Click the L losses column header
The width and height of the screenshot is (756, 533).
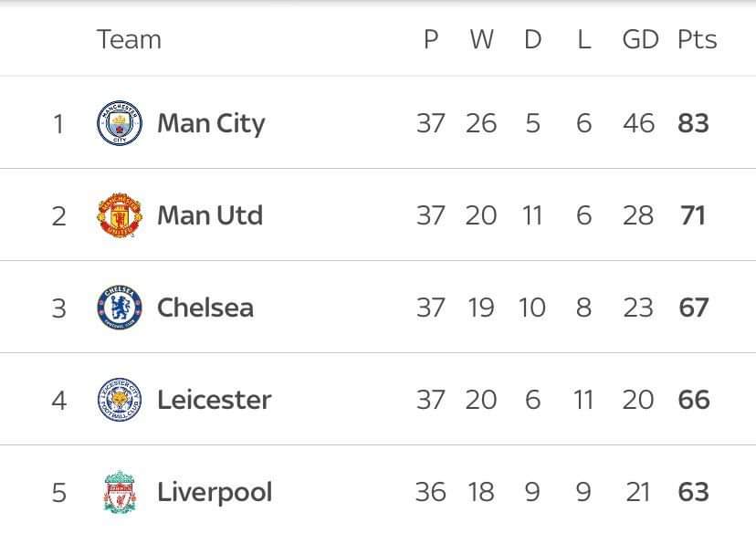(584, 39)
